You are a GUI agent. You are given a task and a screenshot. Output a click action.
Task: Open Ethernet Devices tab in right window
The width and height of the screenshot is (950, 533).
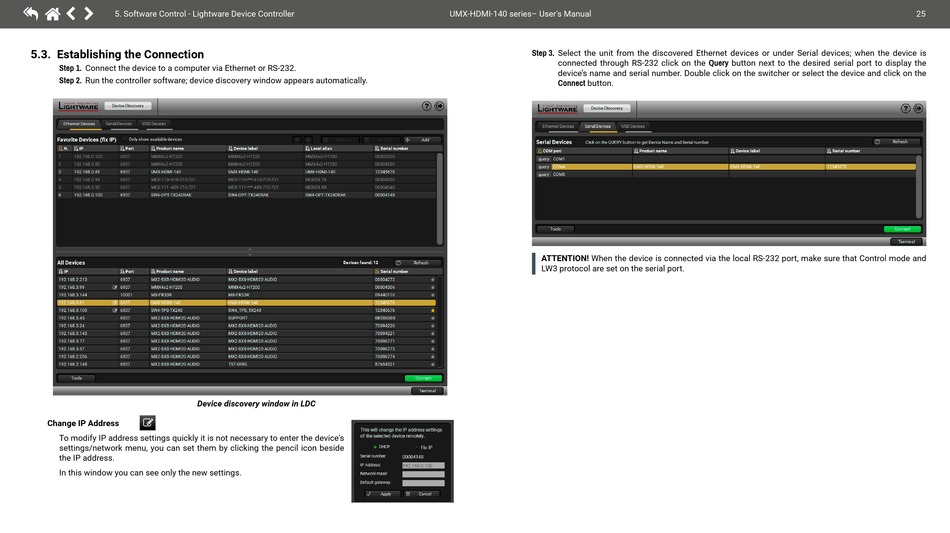point(558,127)
